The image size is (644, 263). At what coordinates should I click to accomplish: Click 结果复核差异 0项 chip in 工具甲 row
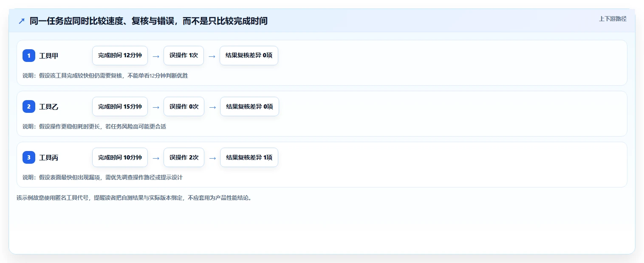(249, 56)
